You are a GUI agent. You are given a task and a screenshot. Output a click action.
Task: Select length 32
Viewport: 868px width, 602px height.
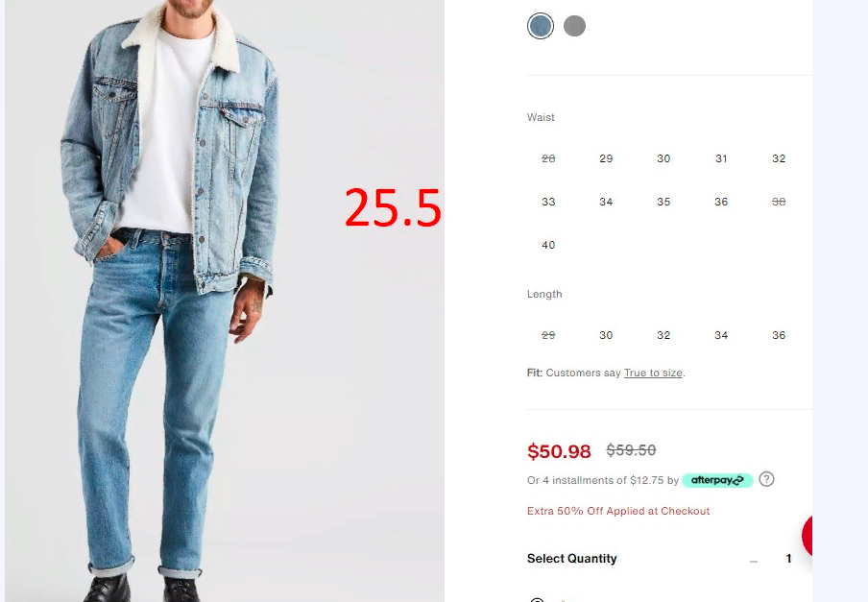click(663, 335)
